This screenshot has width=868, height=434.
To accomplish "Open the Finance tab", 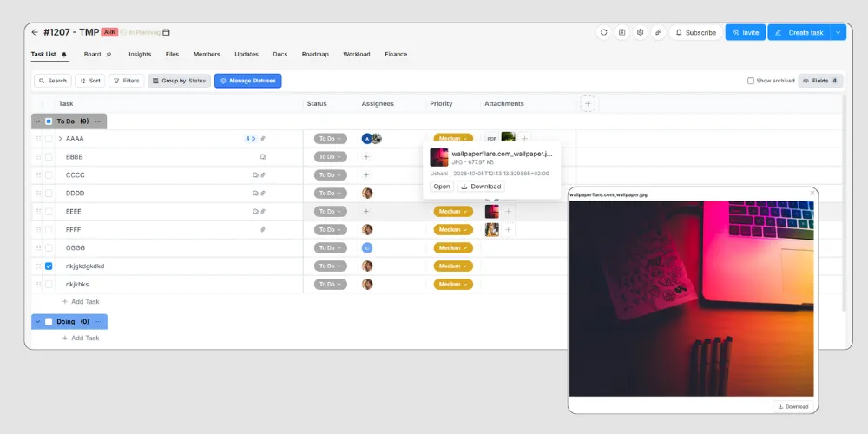I will (x=396, y=54).
